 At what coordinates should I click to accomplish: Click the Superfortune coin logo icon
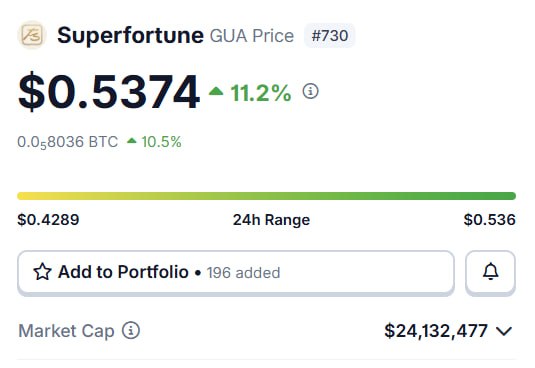pyautogui.click(x=31, y=35)
